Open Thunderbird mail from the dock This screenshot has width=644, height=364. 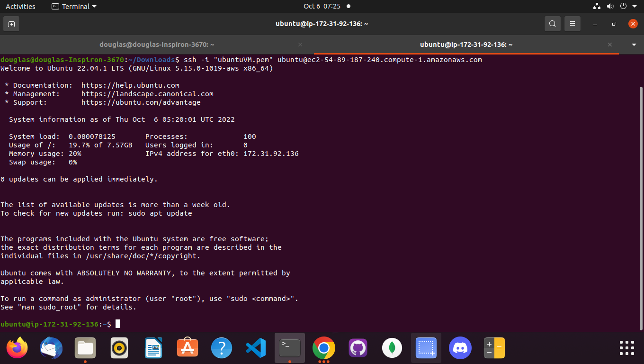tap(51, 348)
